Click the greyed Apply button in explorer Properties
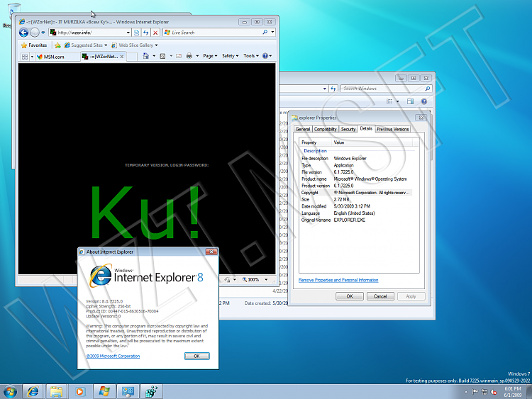This screenshot has width=532, height=399. (411, 296)
